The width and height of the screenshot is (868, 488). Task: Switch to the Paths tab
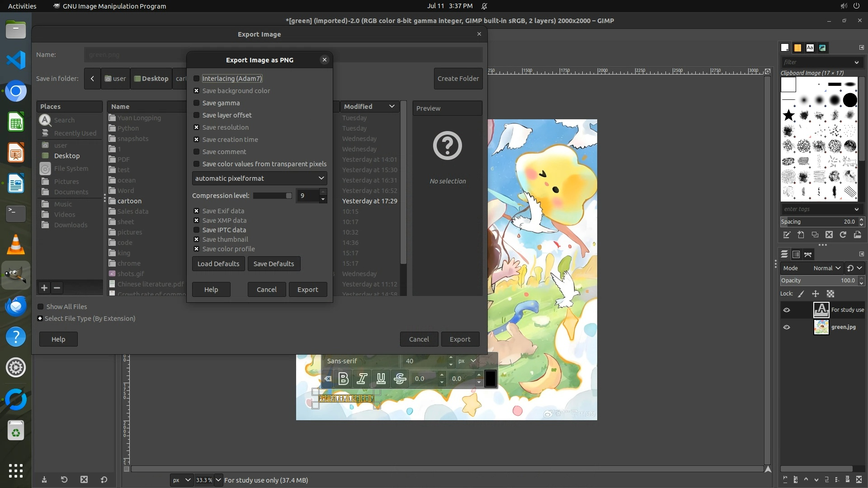(x=808, y=254)
